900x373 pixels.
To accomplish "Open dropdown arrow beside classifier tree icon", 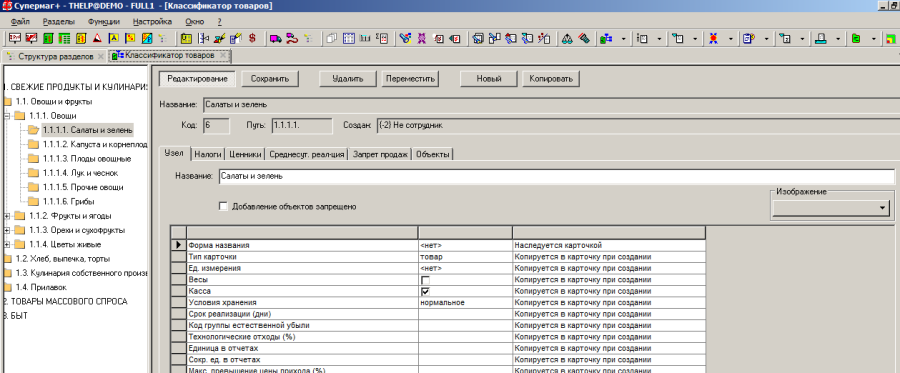I will (x=623, y=38).
